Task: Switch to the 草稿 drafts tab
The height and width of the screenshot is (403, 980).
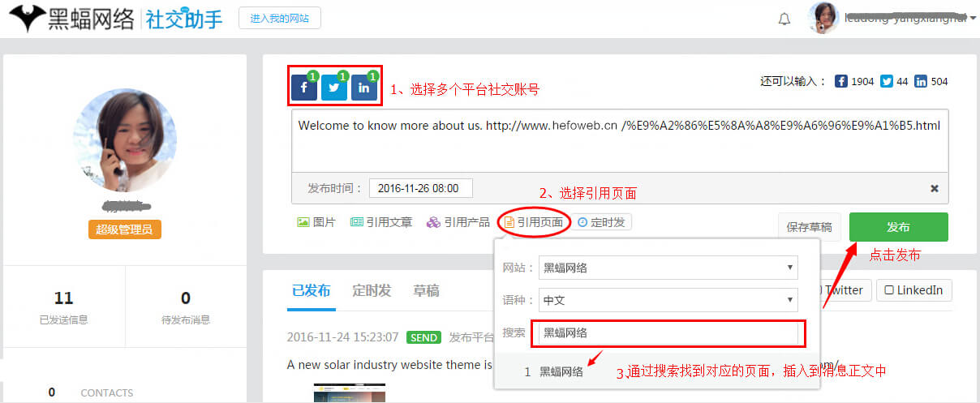Action: pos(426,290)
